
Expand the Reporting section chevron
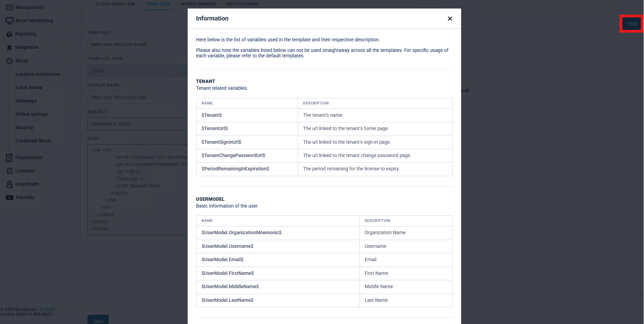[72, 34]
